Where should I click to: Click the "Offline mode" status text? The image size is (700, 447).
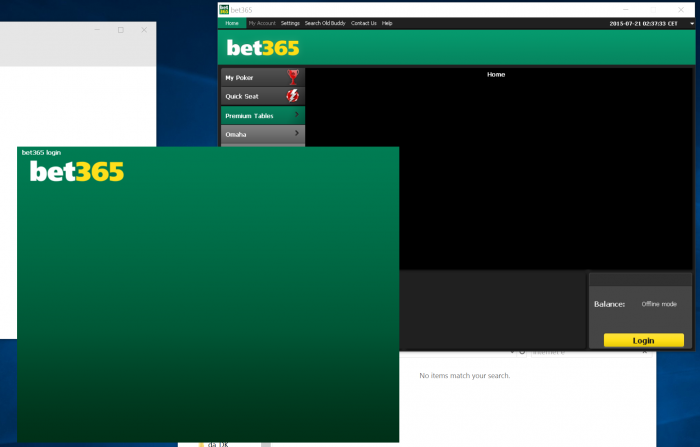[659, 304]
